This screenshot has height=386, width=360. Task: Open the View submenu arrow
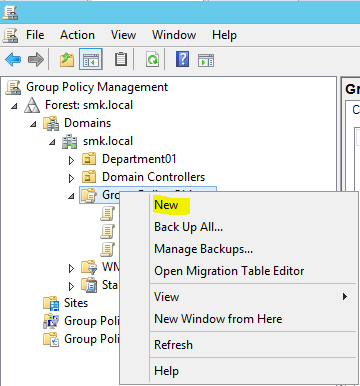click(x=345, y=296)
